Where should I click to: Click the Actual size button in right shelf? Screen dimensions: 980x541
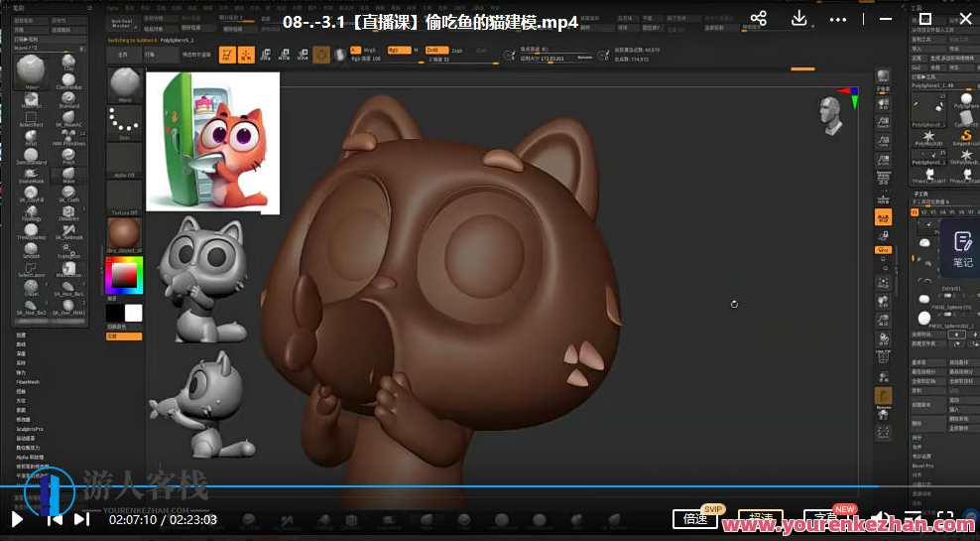[x=883, y=161]
